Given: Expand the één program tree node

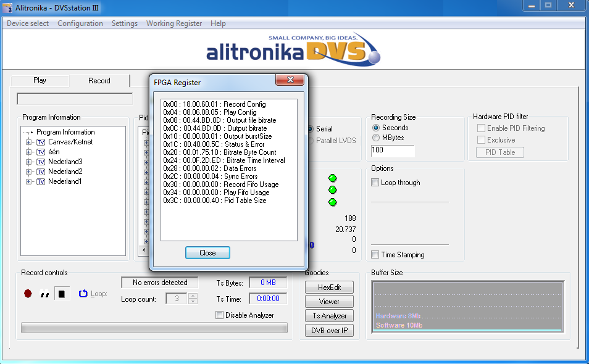Looking at the screenshot, I should tap(28, 152).
